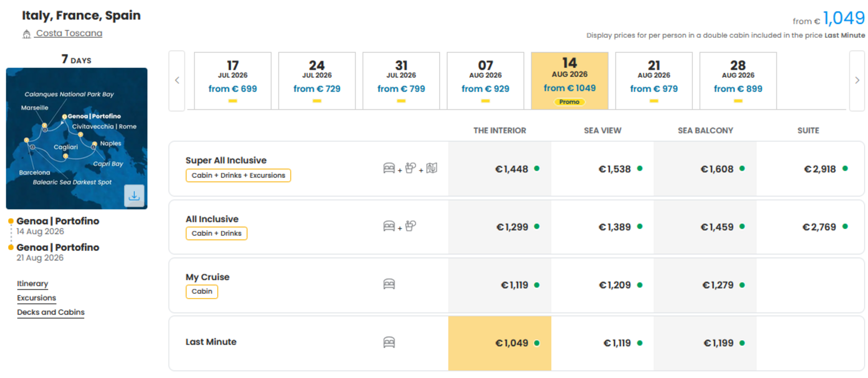Open the Decks and Cabins link
The image size is (868, 378).
[x=51, y=312]
